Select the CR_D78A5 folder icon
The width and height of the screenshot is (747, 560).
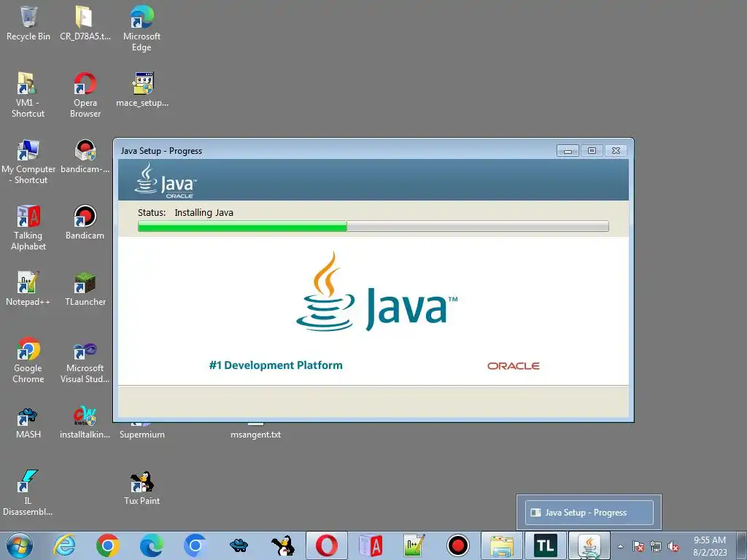click(85, 23)
